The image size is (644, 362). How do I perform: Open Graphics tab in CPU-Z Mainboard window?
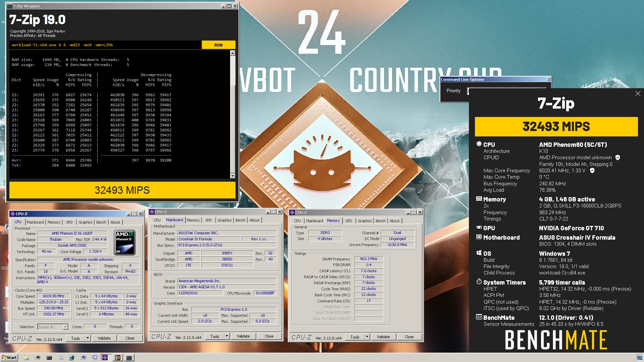pyautogui.click(x=225, y=220)
